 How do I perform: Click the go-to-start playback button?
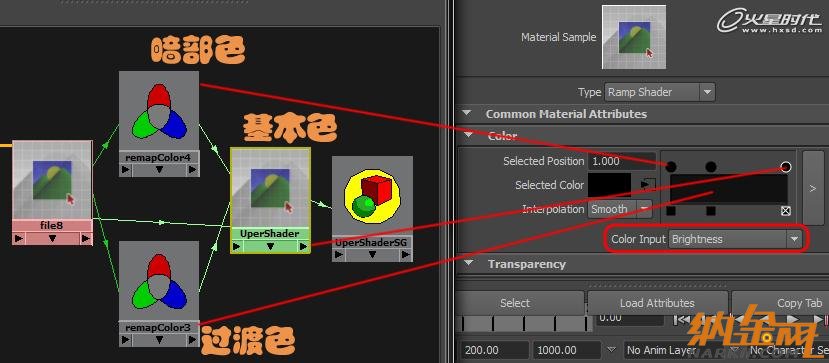(x=682, y=319)
